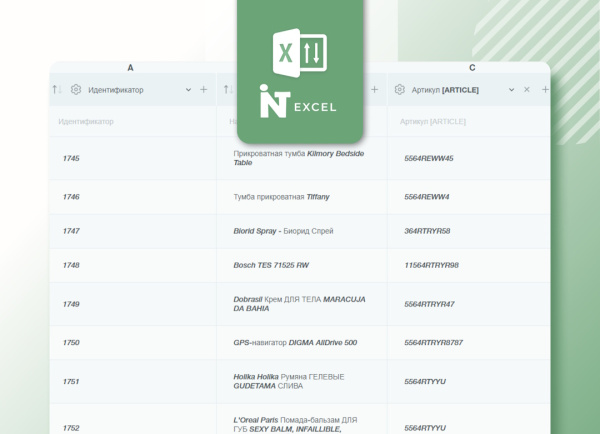Open gear settings for Артикул [ARTICLE] column
Screen dimensions: 600x434
click(400, 90)
